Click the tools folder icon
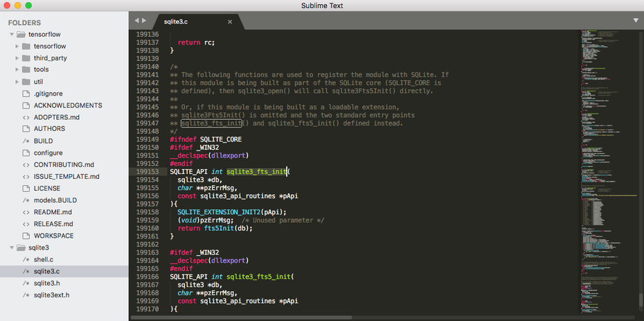Screen dimensions: 644x321 pyautogui.click(x=26, y=70)
